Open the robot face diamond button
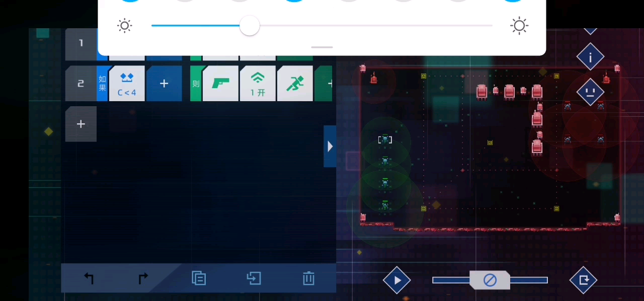This screenshot has height=301, width=644. 590,92
